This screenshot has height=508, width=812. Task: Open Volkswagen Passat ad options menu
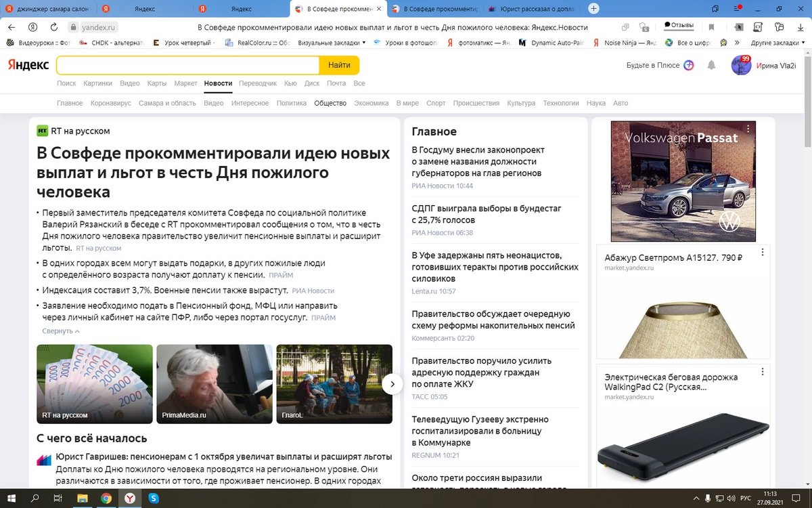click(x=748, y=128)
